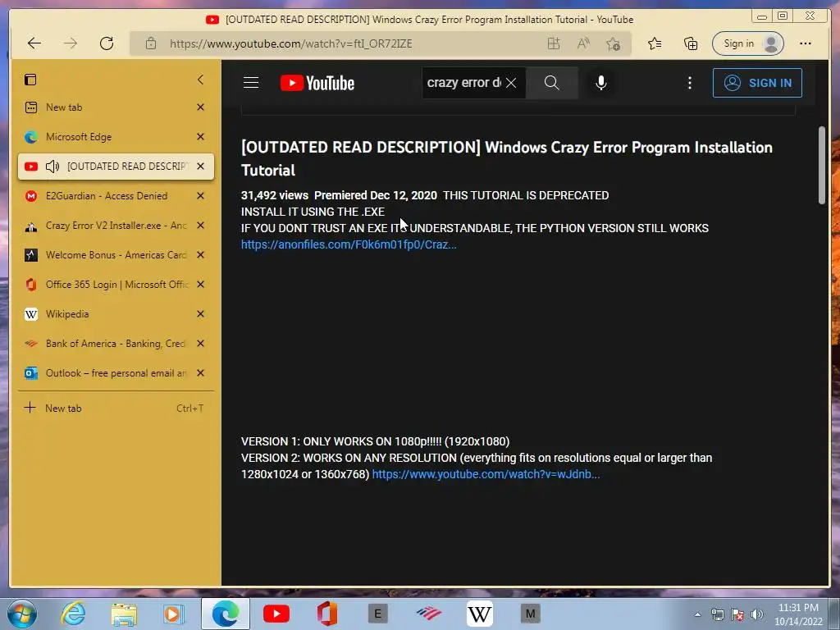
Task: Open the taskbar clock showing 11:31 PM
Action: click(x=798, y=614)
